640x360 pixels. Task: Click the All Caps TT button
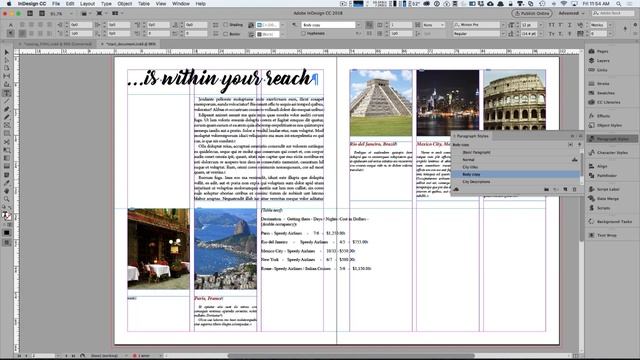(552, 25)
